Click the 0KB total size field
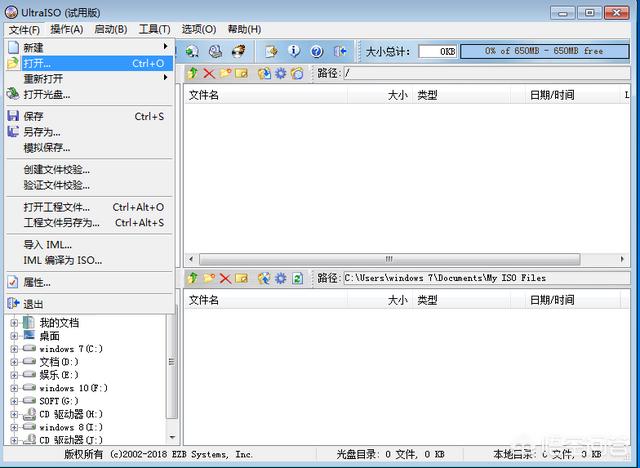640x468 pixels. (x=438, y=51)
